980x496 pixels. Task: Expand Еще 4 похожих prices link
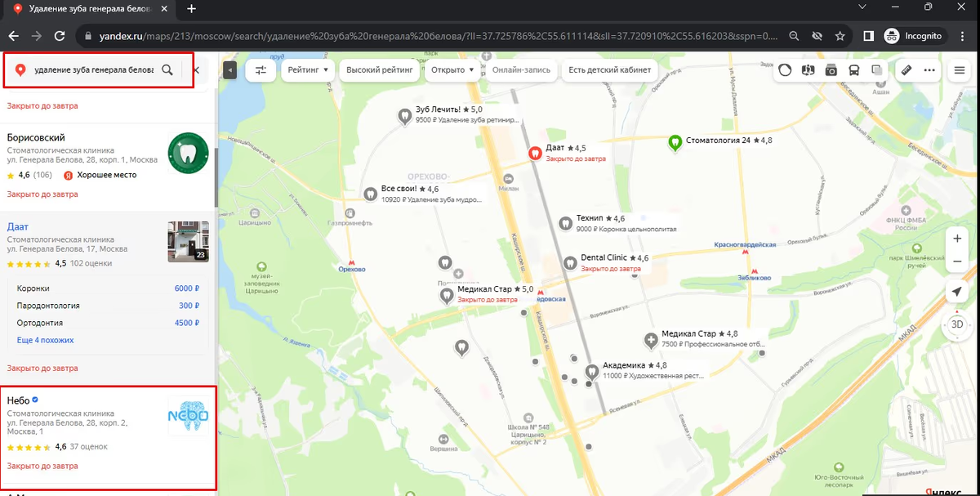click(45, 340)
